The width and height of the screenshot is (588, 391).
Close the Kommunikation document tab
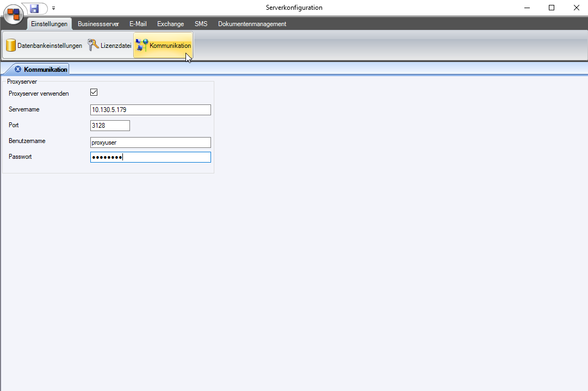click(x=18, y=70)
